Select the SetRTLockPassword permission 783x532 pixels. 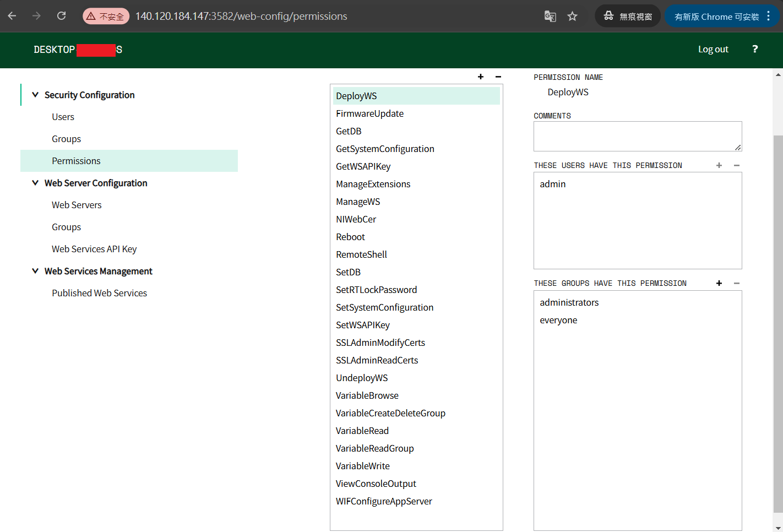point(416,290)
